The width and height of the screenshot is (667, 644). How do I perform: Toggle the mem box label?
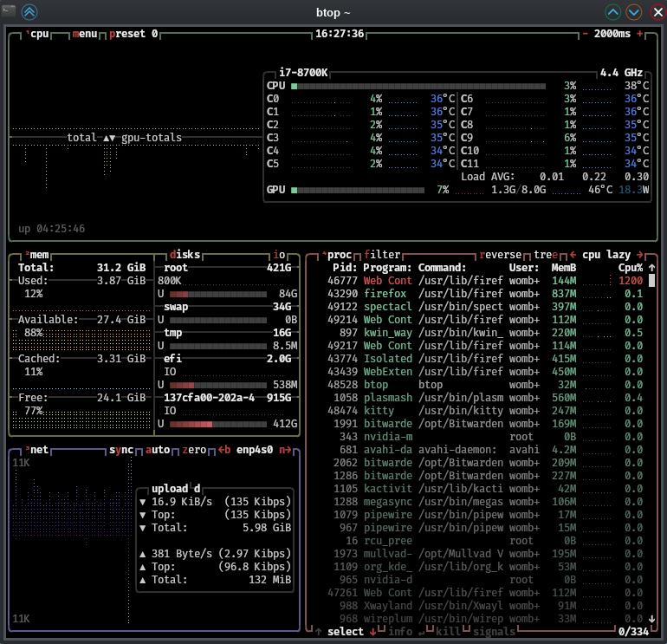coord(39,255)
